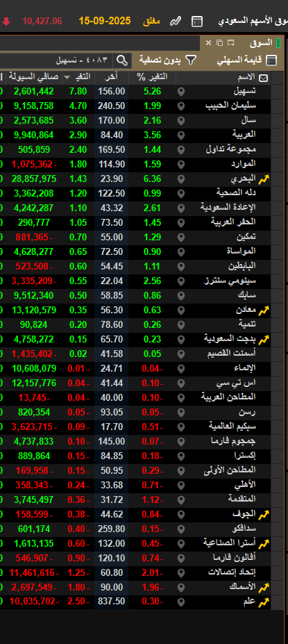Toggle sort arrow on التغير column
This screenshot has height=644, width=288.
(x=67, y=78)
